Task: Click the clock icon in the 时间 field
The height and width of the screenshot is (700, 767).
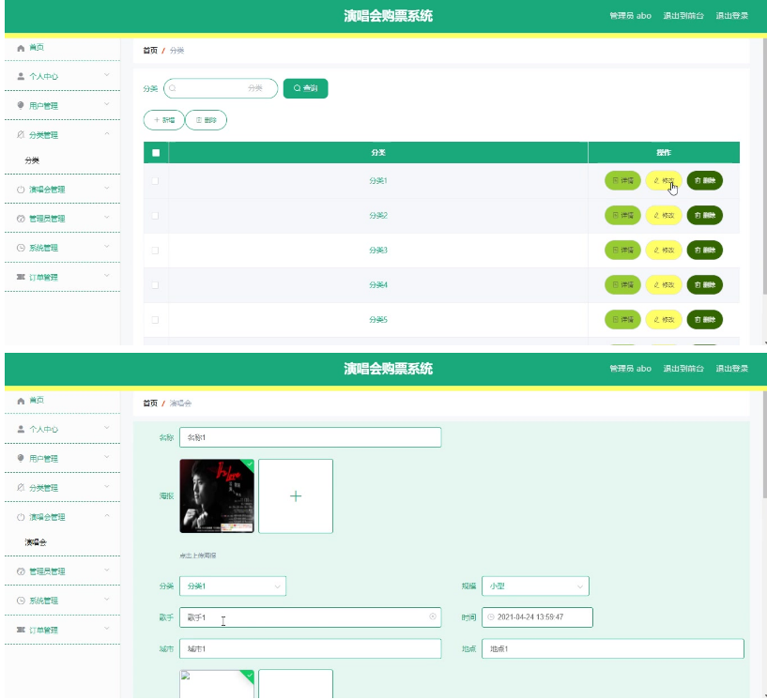Action: point(491,617)
